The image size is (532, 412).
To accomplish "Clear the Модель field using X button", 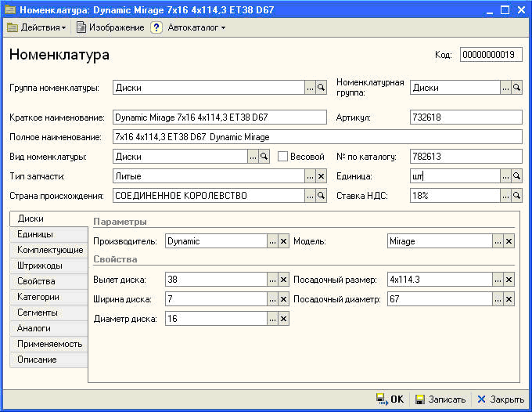I will (509, 241).
